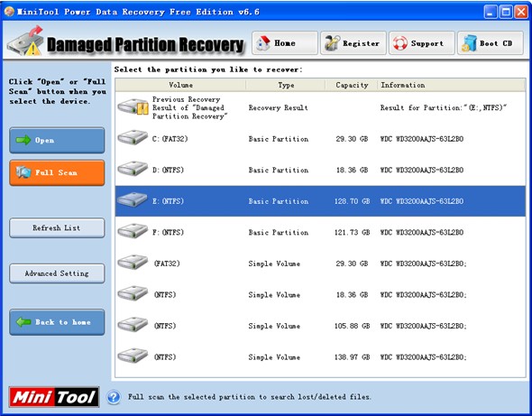Screen dimensions: 532x416
Task: Start a Full Scan
Action: pos(57,173)
